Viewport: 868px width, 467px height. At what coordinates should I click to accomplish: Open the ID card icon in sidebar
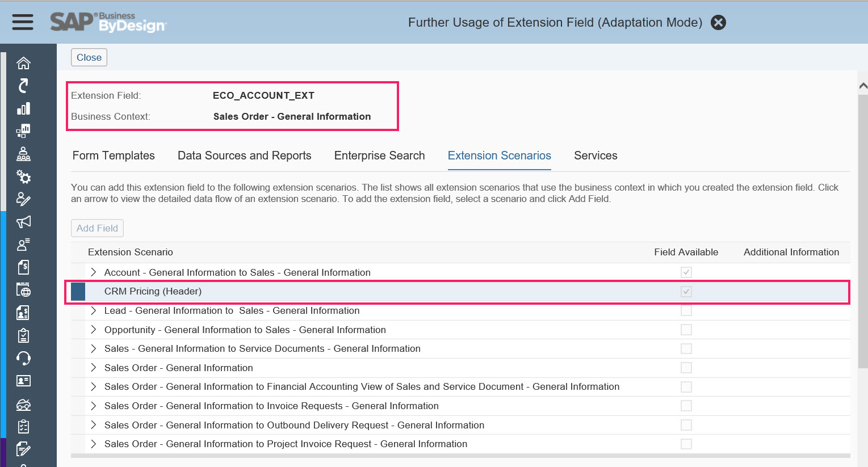[23, 381]
